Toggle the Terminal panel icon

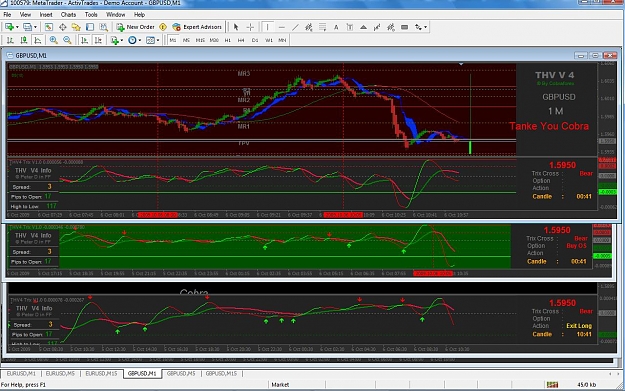[90, 27]
